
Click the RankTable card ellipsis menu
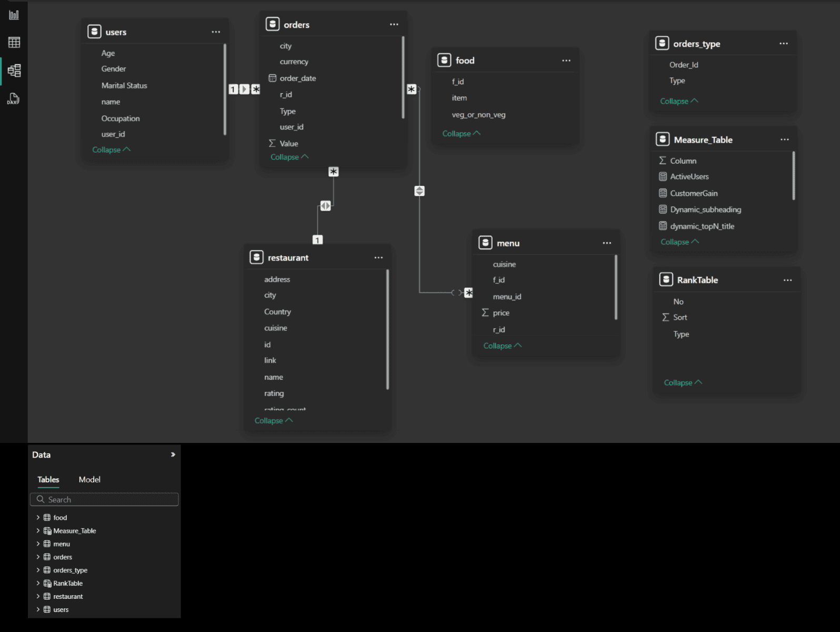(x=787, y=280)
